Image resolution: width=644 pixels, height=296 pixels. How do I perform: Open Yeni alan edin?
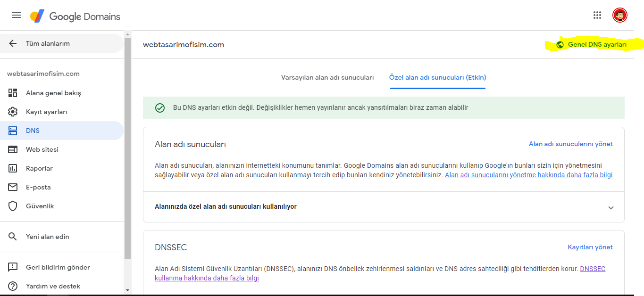(x=61, y=237)
